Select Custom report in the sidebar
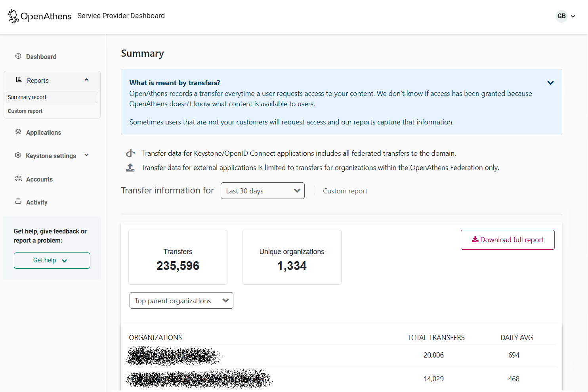588x392 pixels. 25,111
